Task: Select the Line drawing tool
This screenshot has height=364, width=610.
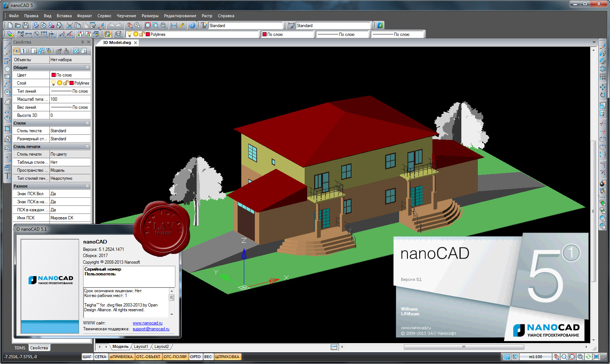Action: [7, 46]
